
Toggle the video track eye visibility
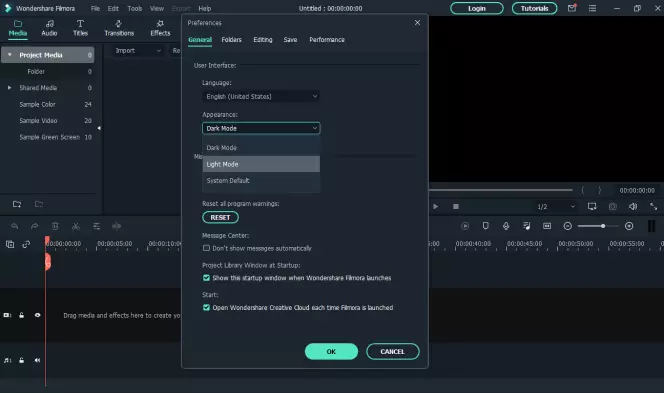(38, 315)
